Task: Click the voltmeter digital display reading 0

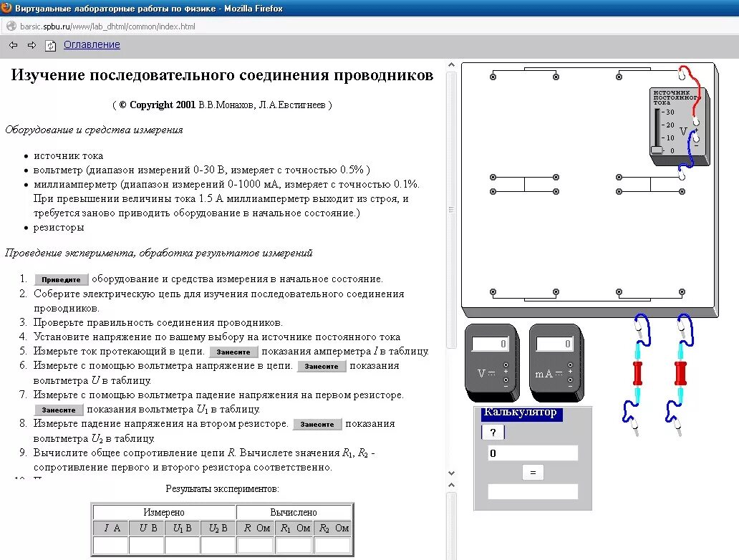Action: coord(490,344)
